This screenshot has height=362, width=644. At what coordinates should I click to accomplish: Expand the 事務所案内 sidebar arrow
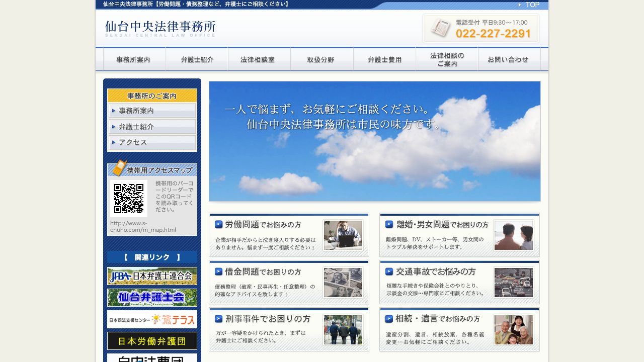pyautogui.click(x=114, y=111)
